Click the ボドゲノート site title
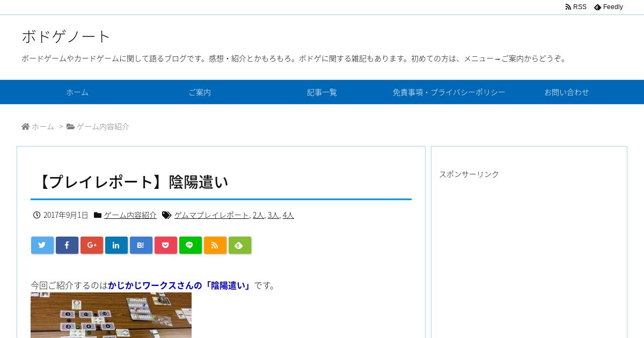644x338 pixels. [x=66, y=36]
